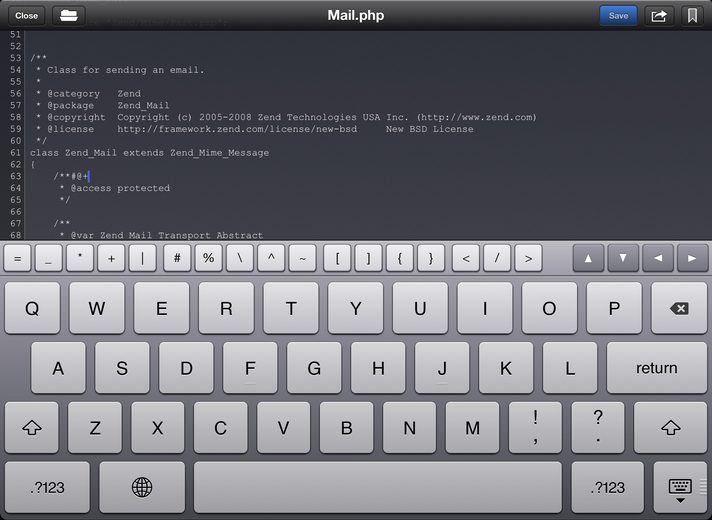Tap the R key
This screenshot has height=520, width=712.
pos(226,308)
